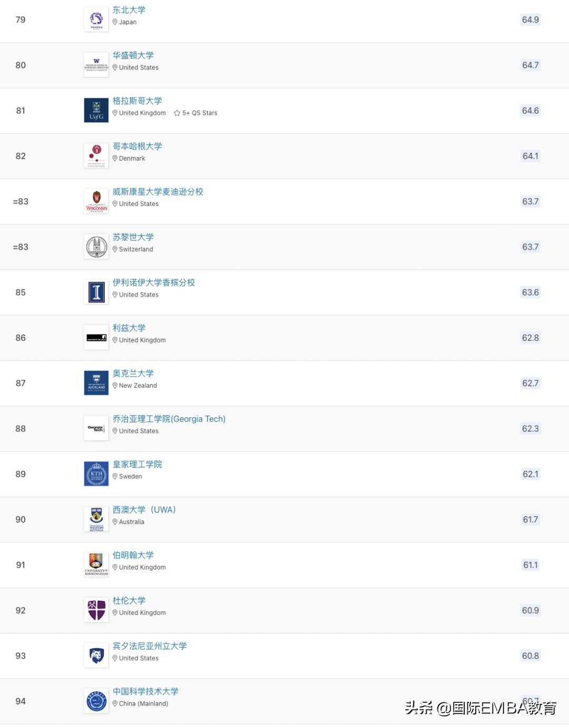
Task: Open the 乔治亚理工学院(Georgia Tech) link
Action: point(169,419)
